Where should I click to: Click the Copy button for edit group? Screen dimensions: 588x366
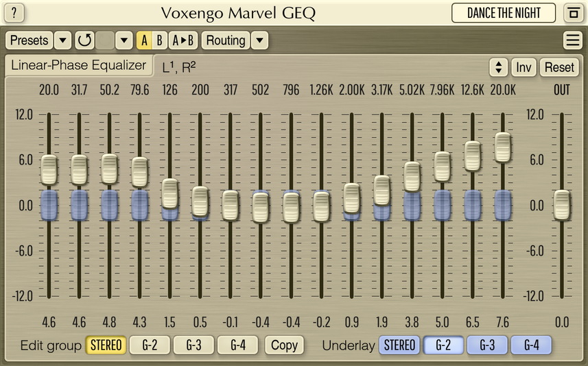tap(284, 345)
